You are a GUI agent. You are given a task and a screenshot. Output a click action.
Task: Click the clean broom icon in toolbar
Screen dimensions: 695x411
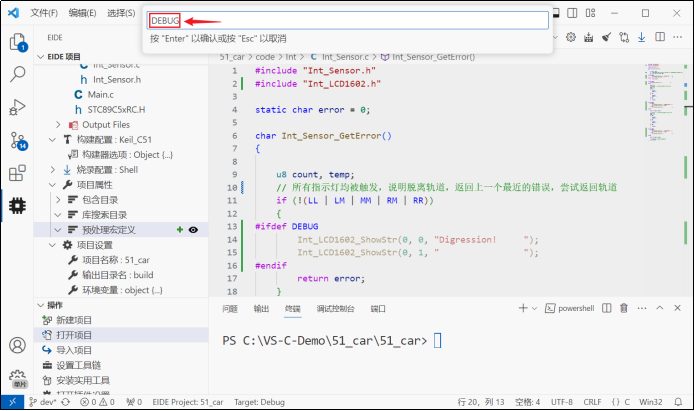click(606, 37)
